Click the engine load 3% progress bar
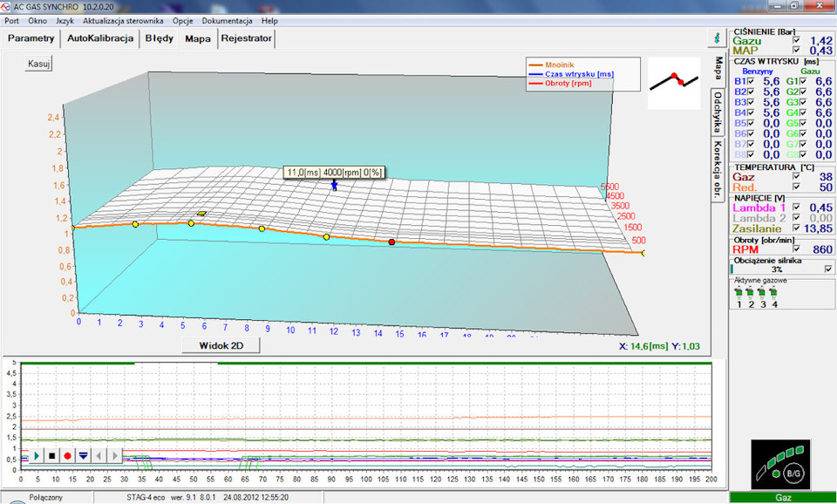The image size is (837, 504). click(777, 269)
